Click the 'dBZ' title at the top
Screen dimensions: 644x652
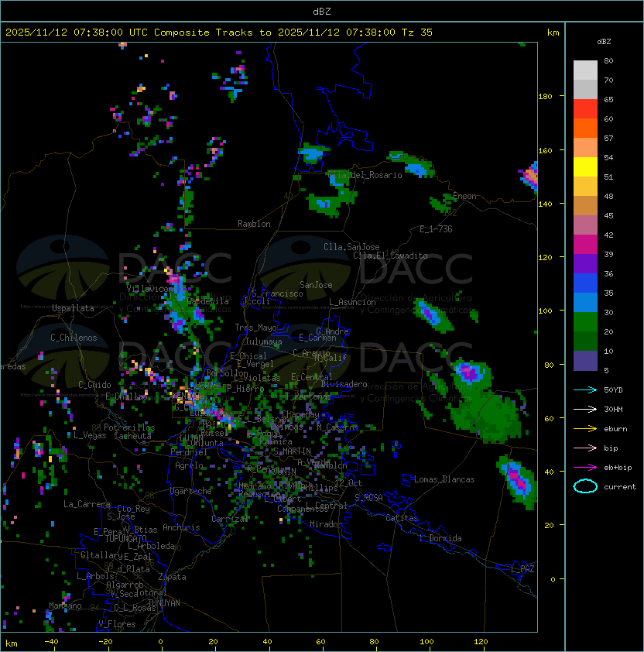pos(322,11)
